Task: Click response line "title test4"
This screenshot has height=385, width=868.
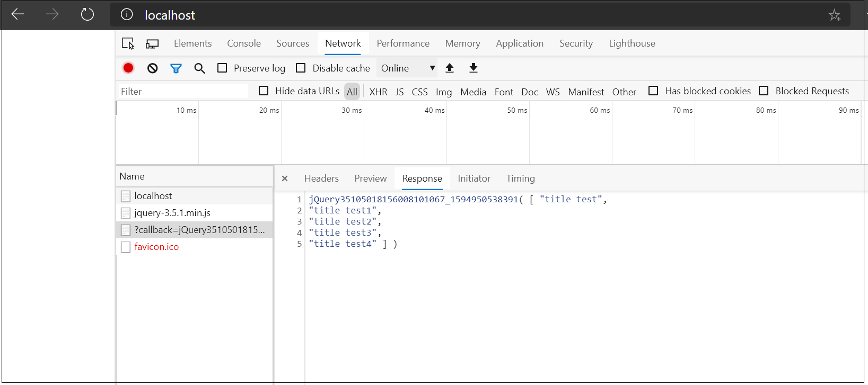Action: tap(343, 244)
